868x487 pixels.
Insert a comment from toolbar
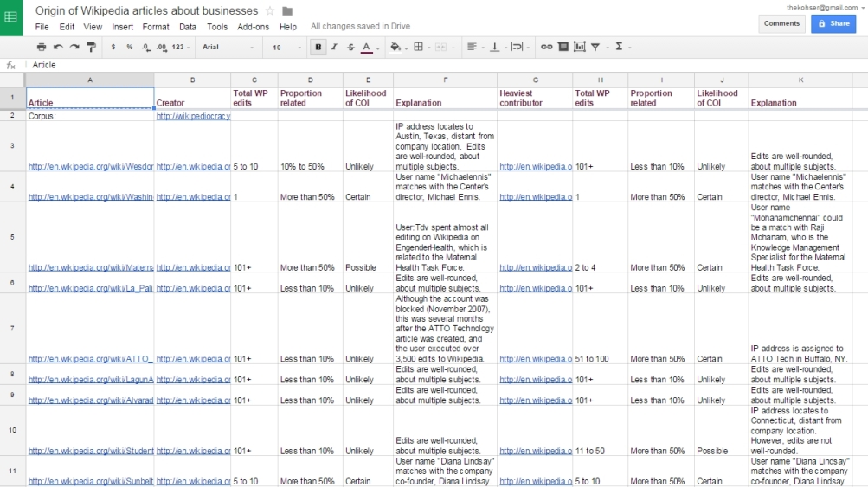point(563,47)
